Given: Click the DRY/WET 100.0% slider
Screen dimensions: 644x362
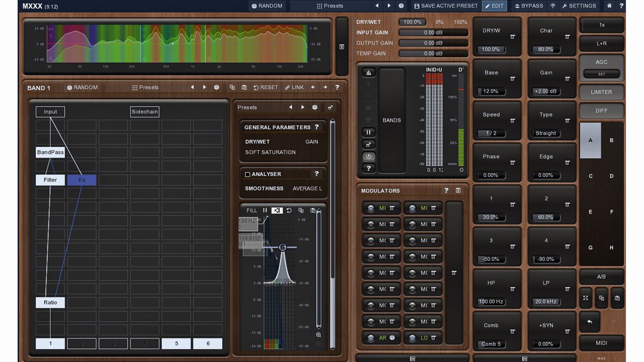Looking at the screenshot, I should pos(413,22).
